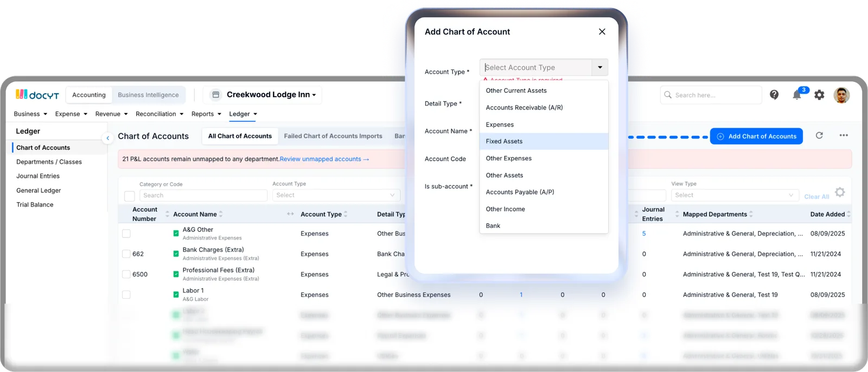Screen dimensions: 868x372
Task: Open the Select Account Type dropdown arrow
Action: tap(600, 67)
